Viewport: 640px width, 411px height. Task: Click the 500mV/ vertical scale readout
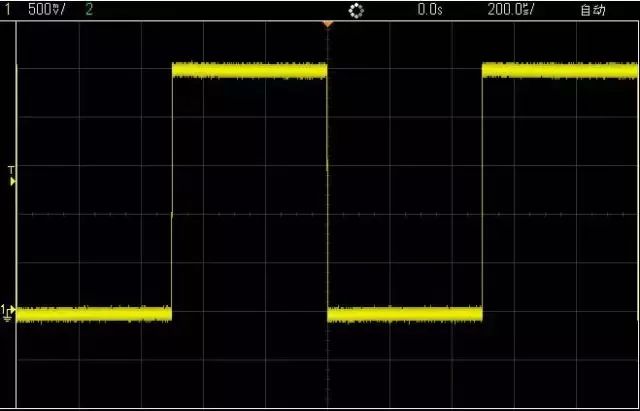[47, 10]
